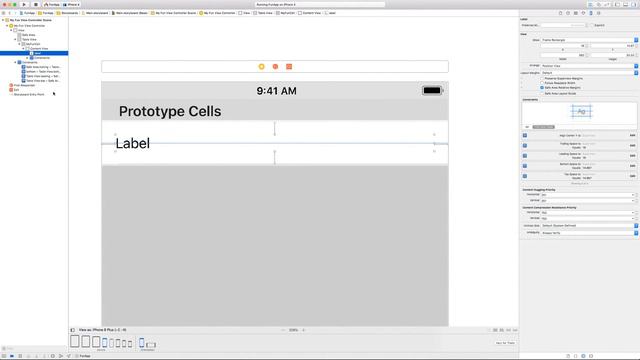Open the Show Frame Rectangle dropdown
The image size is (640, 360).
click(589, 40)
